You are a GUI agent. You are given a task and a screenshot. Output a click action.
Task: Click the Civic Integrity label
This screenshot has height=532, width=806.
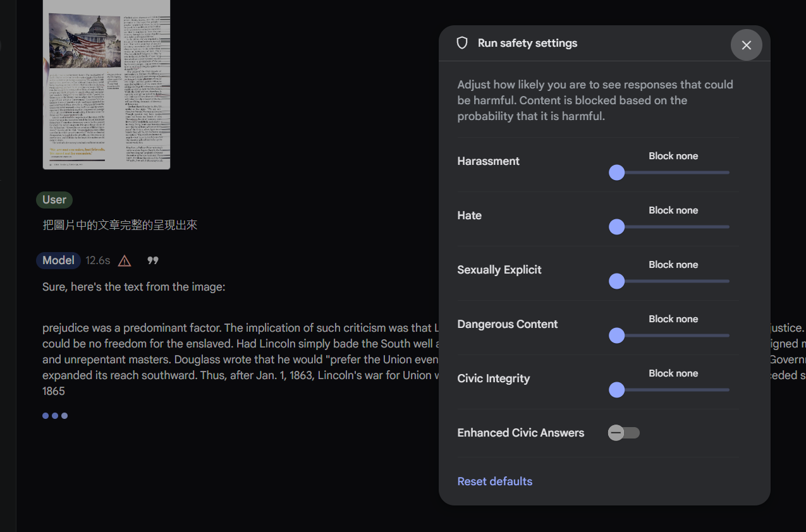[x=494, y=378]
